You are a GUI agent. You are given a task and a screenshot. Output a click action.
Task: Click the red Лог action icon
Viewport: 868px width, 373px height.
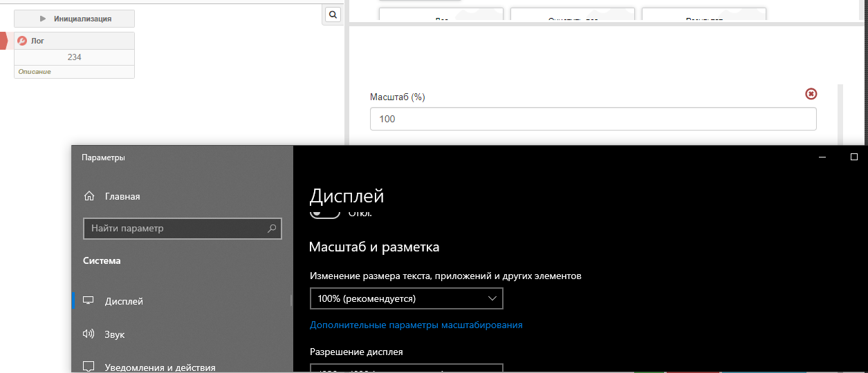point(22,41)
